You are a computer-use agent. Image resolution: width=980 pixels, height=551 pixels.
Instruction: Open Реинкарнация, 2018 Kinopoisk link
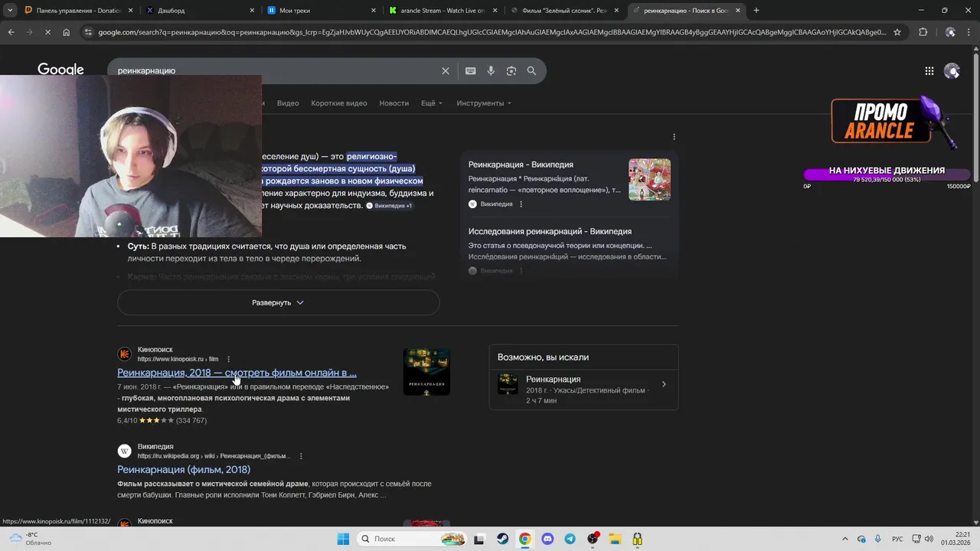pyautogui.click(x=237, y=373)
